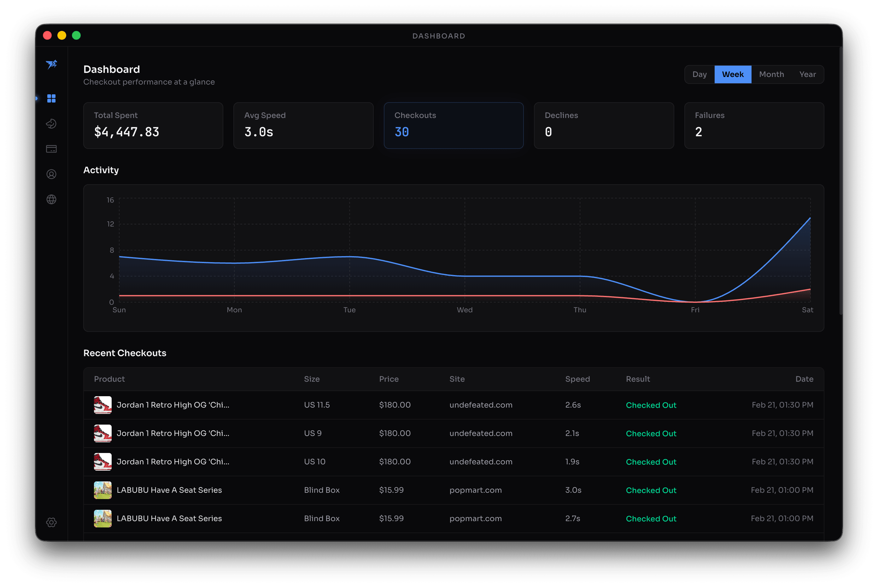Screen dimensions: 878x588
Task: Click the Total Spent value $4,447.83
Action: [127, 132]
